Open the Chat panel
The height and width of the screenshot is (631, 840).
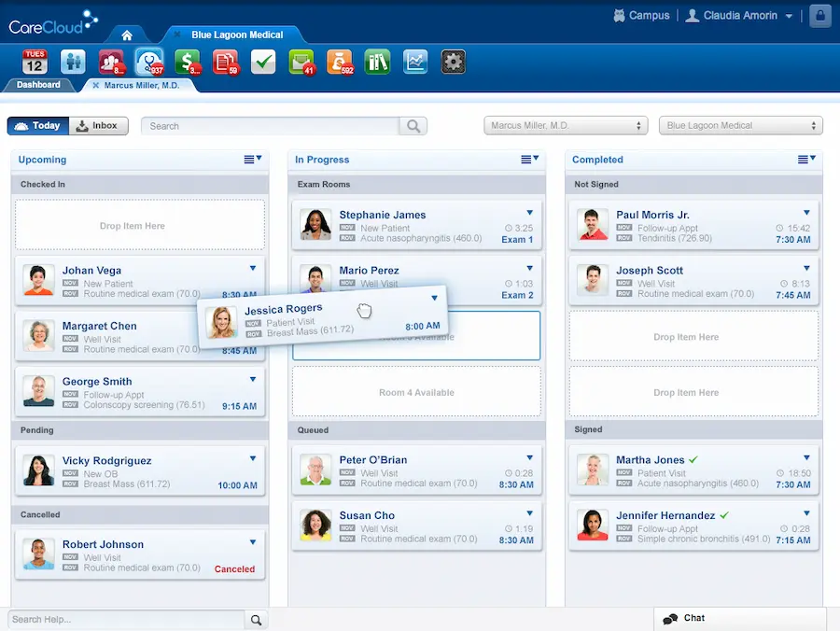coord(693,618)
